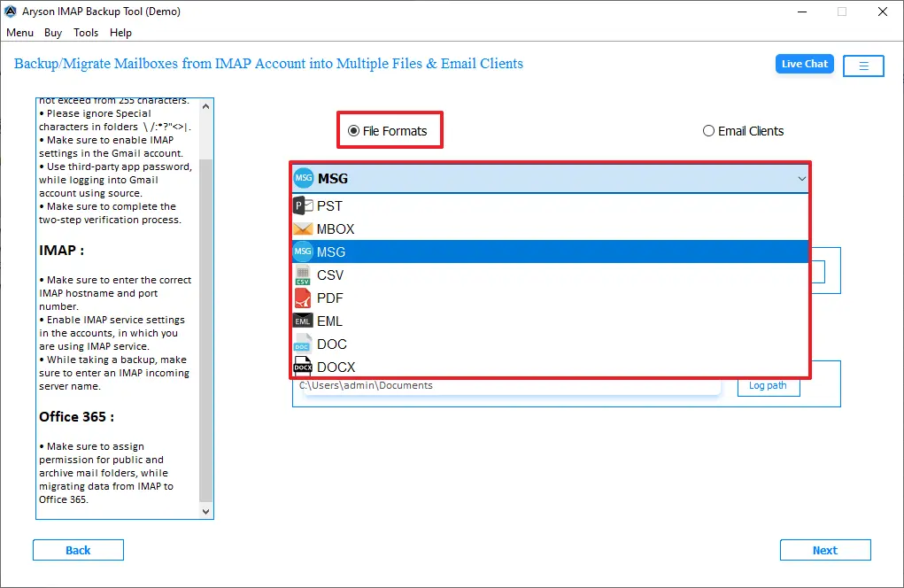This screenshot has width=904, height=588.
Task: Select the PDF format icon
Action: [x=302, y=298]
